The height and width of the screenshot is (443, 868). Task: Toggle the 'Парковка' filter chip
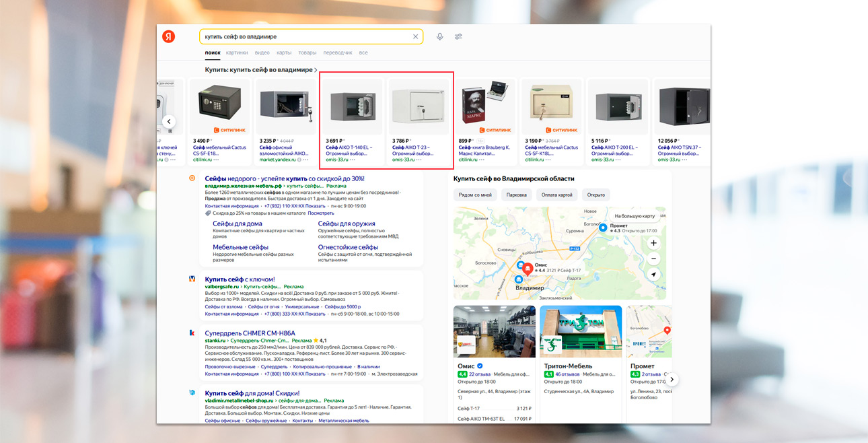coord(516,195)
